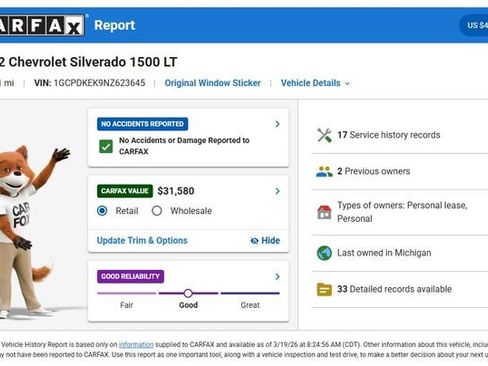Click the service history wrench icon

point(324,135)
